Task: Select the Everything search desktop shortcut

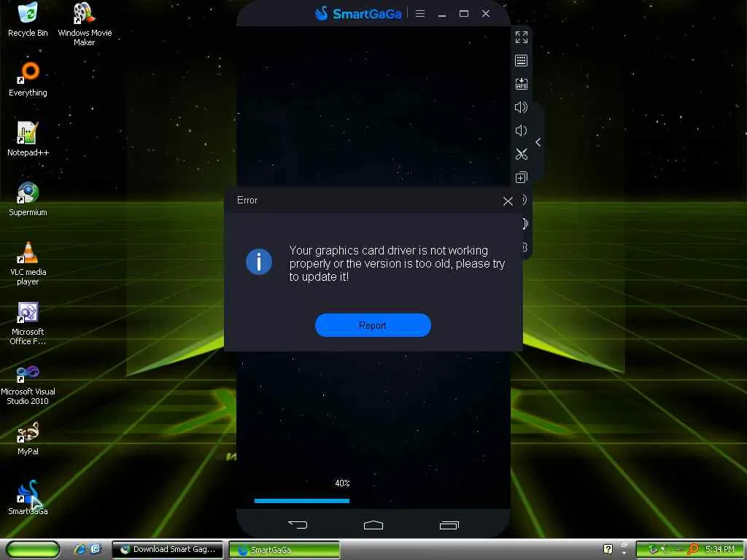Action: pos(28,79)
